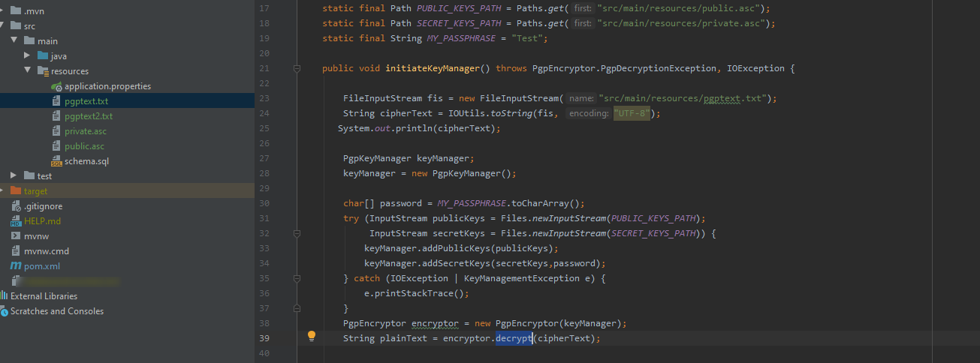This screenshot has width=980, height=363.
Task: Click the External Libraries icon
Action: pos(4,296)
